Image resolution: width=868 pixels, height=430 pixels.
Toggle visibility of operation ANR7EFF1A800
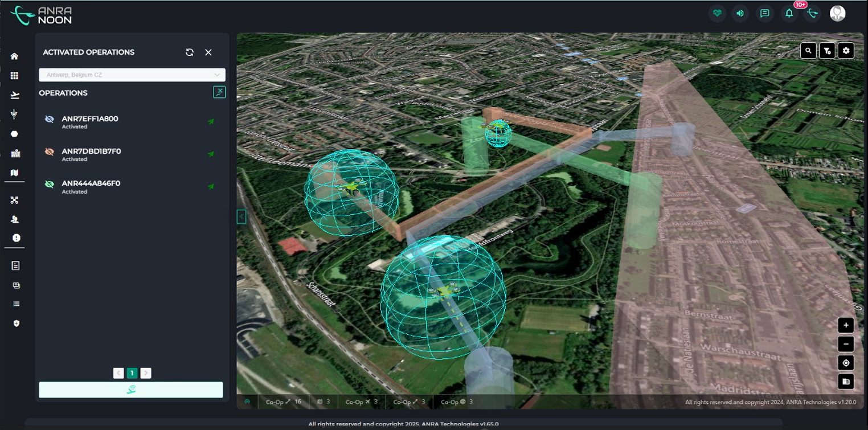click(50, 119)
